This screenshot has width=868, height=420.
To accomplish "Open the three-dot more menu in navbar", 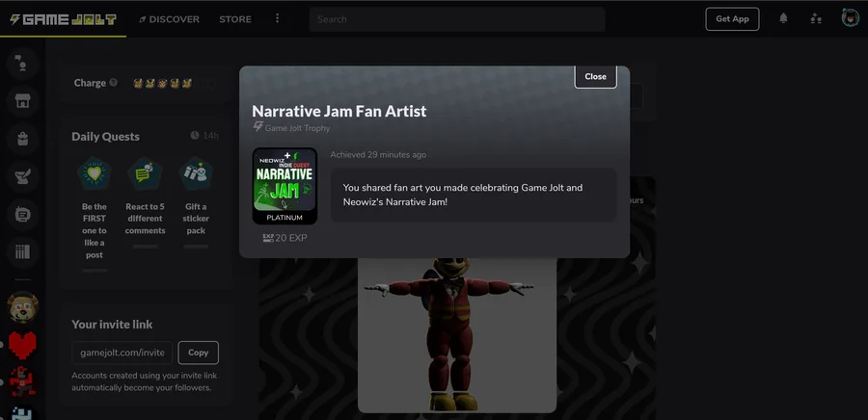I will pyautogui.click(x=278, y=19).
